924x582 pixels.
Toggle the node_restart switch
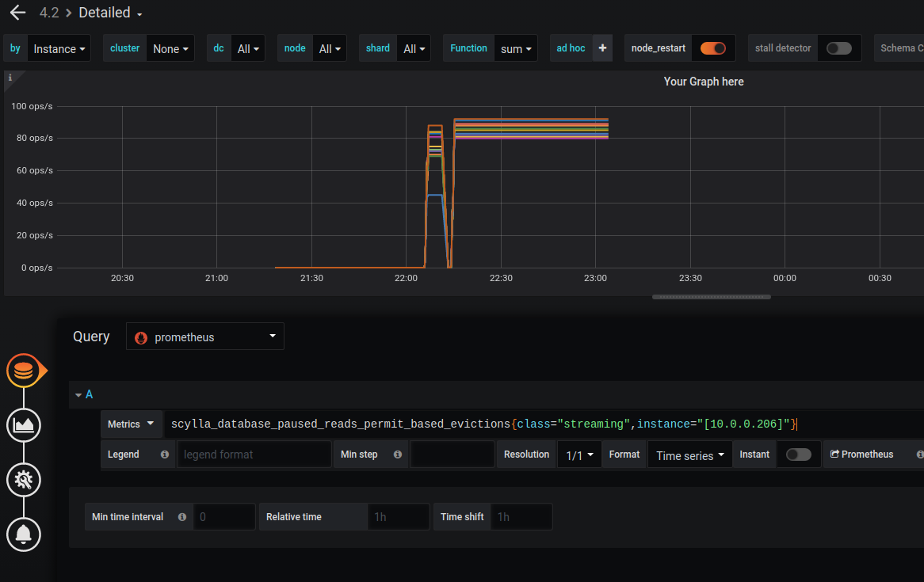[x=713, y=48]
